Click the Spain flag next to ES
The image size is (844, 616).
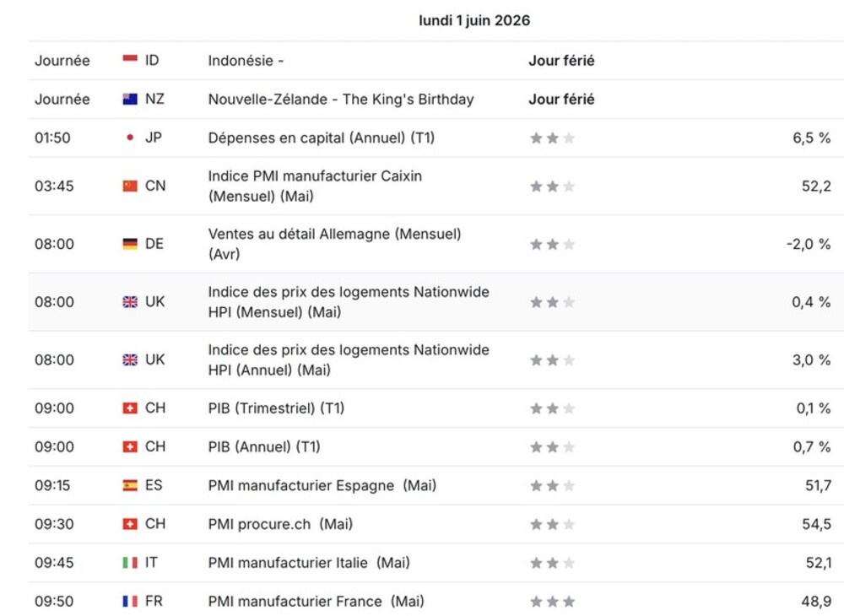click(130, 485)
